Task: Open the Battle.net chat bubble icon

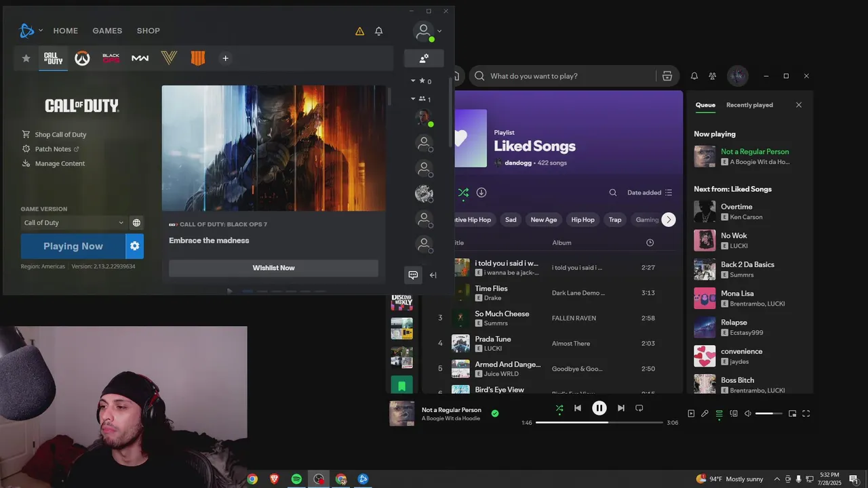Action: (x=413, y=274)
